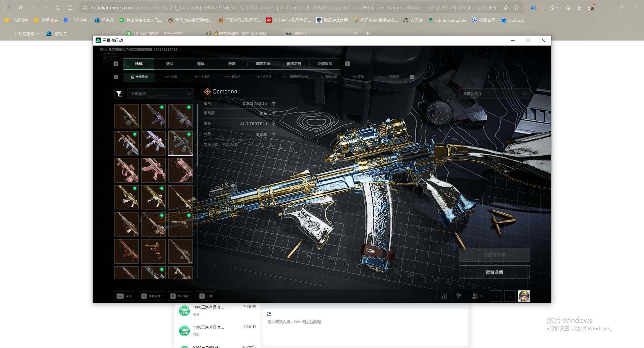Click the 返回 Esc button
Viewport: 644px width, 348px height.
[x=124, y=296]
